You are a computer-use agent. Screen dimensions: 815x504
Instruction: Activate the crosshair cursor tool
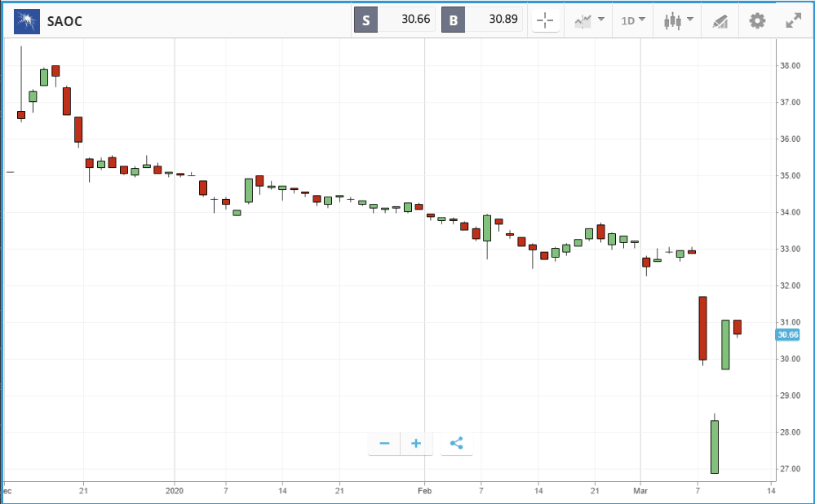click(545, 20)
